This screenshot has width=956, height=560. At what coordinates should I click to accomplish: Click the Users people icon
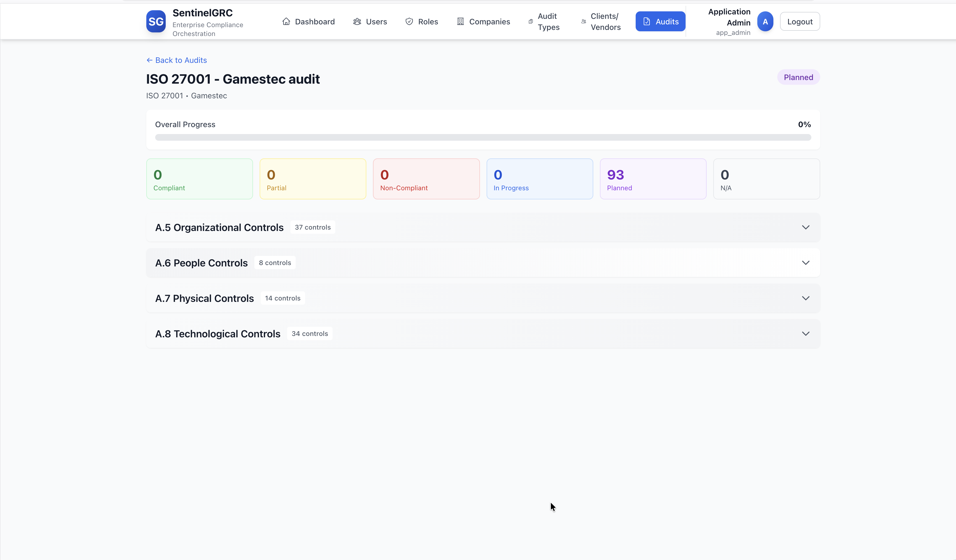[357, 22]
